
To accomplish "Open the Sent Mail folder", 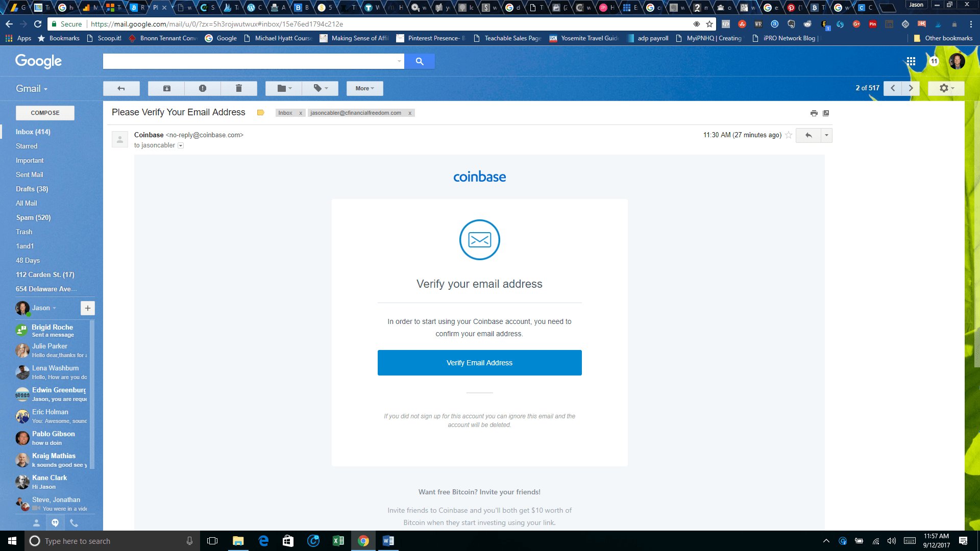I will pyautogui.click(x=30, y=174).
